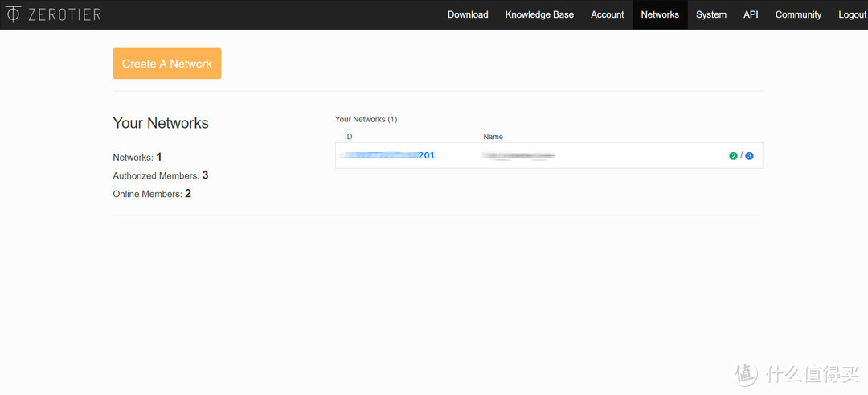Go to Knowledge Base
The height and width of the screenshot is (395, 868).
coord(539,14)
